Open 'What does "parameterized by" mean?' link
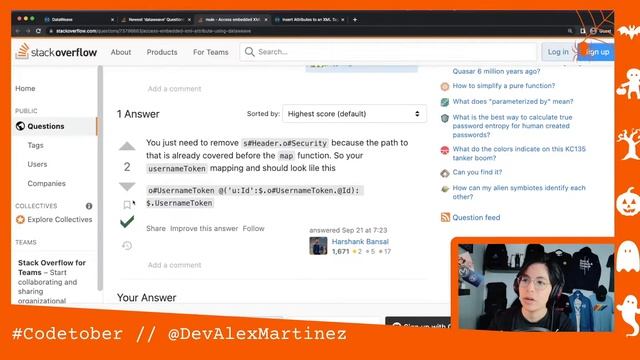The height and width of the screenshot is (360, 640). 513,101
